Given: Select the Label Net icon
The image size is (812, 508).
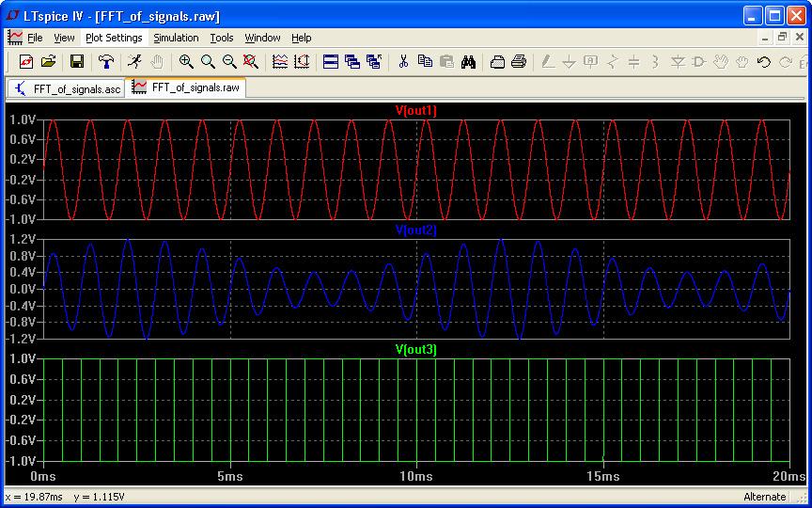Looking at the screenshot, I should 591,62.
